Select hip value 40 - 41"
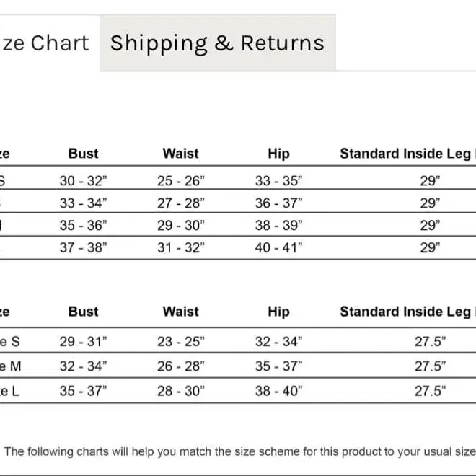 coord(278,247)
